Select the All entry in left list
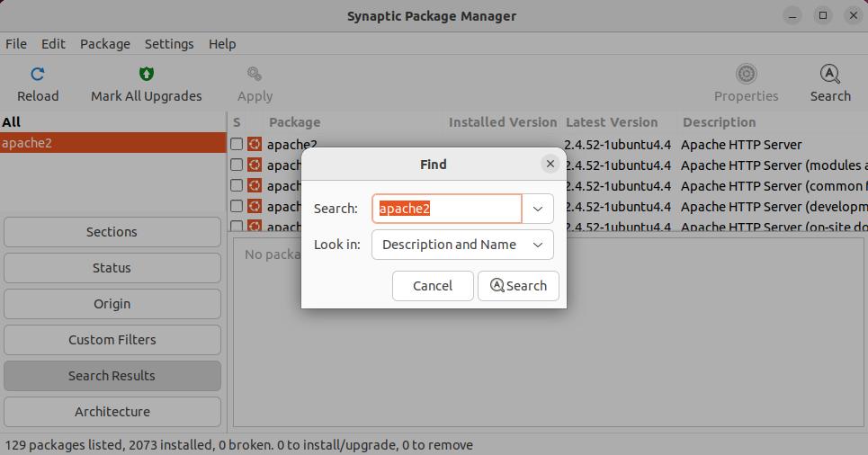This screenshot has height=455, width=868. (113, 122)
